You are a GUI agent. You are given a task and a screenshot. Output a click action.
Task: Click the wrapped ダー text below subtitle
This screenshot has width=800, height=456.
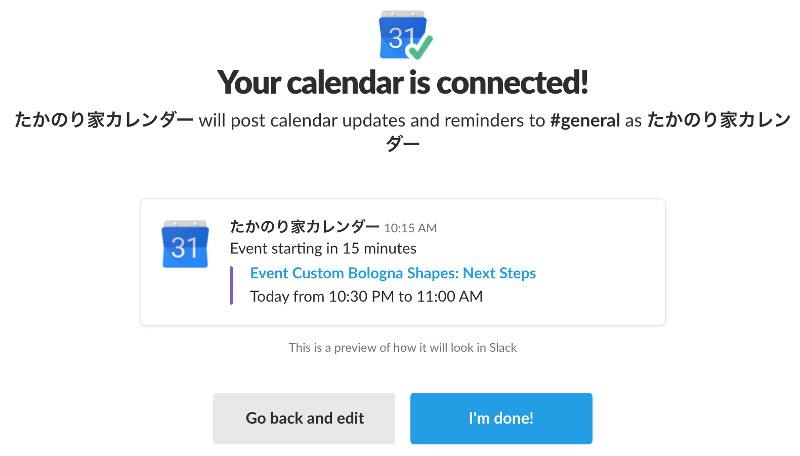pos(403,143)
